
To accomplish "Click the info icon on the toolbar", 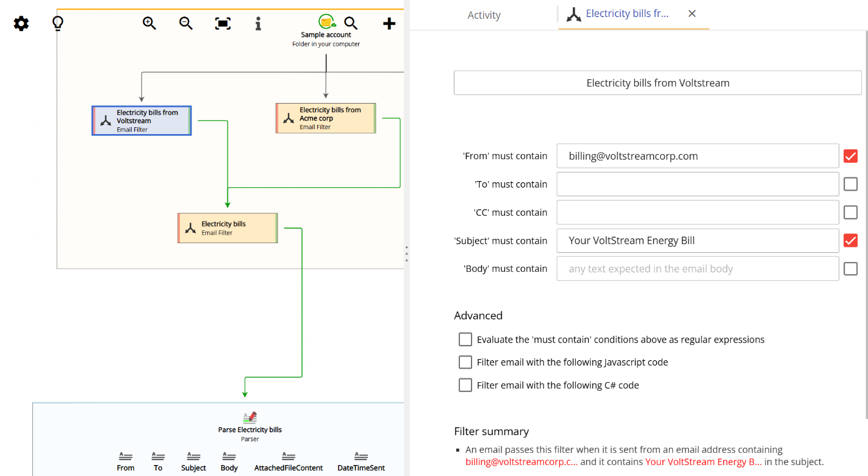I will tap(257, 23).
